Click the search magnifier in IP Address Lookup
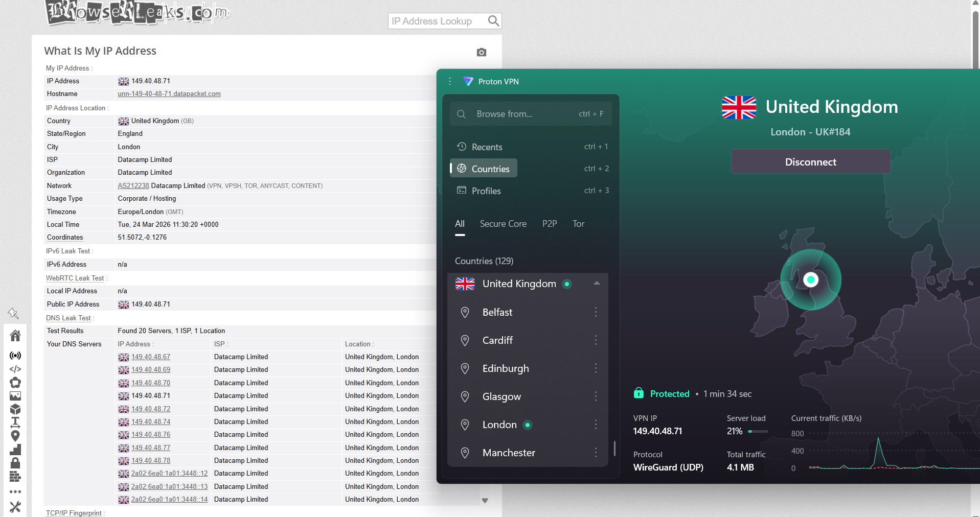This screenshot has height=517, width=980. tap(492, 21)
